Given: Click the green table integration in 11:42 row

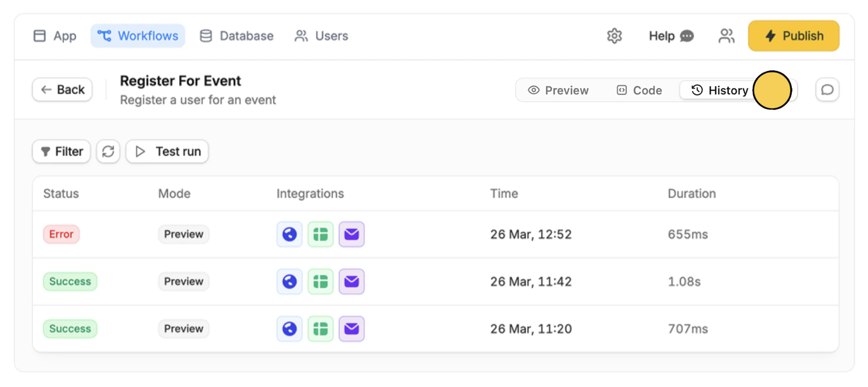Looking at the screenshot, I should click(320, 281).
